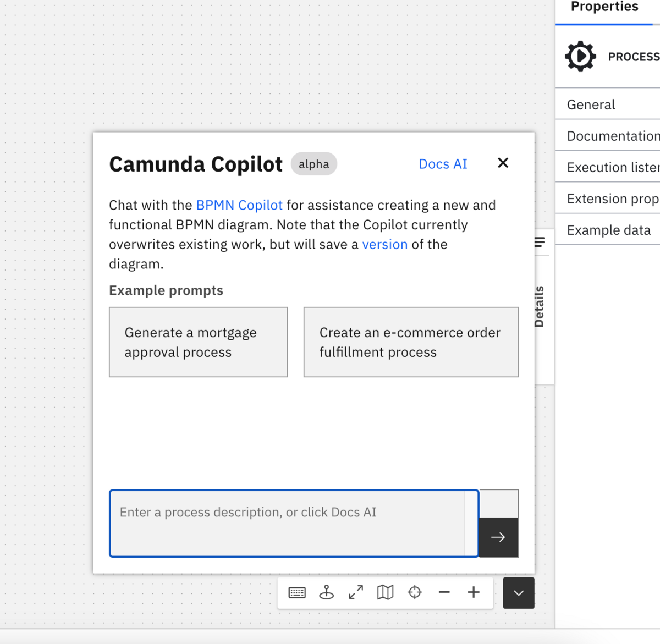Viewport: 660px width, 644px height.
Task: Zoom in with the plus icon
Action: 474,592
